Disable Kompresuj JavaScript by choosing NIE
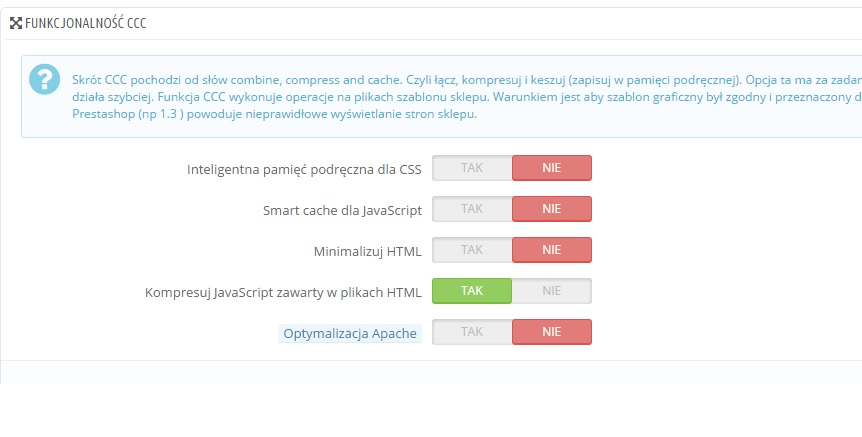The image size is (862, 437). [x=552, y=291]
